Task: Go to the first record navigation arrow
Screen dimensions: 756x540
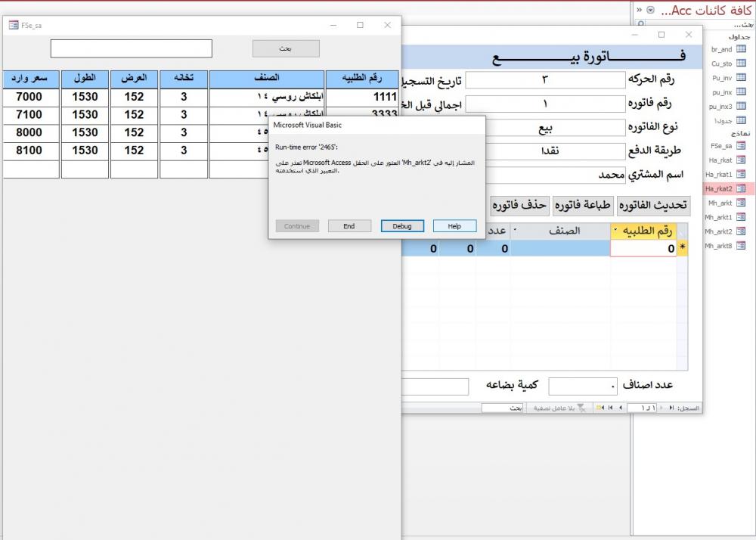Action: [x=671, y=408]
